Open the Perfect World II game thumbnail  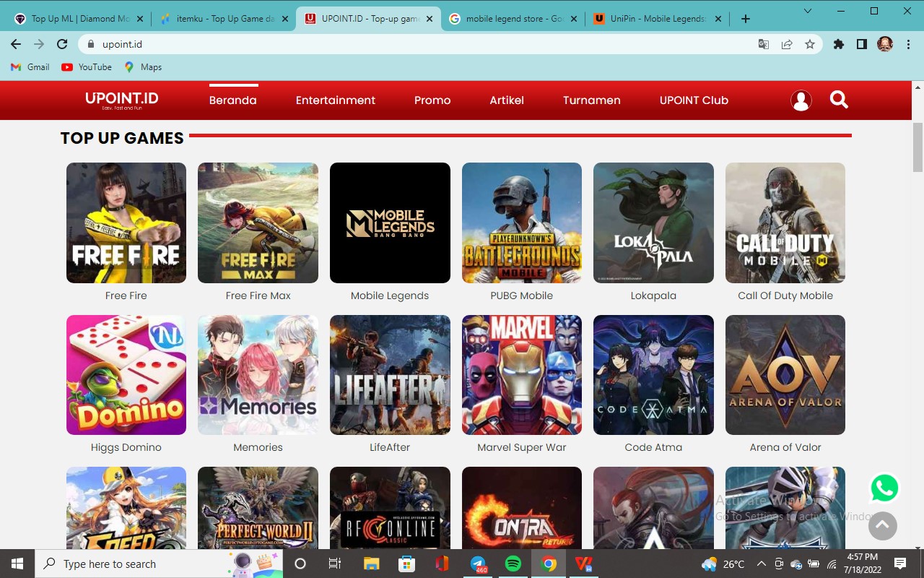click(x=258, y=508)
